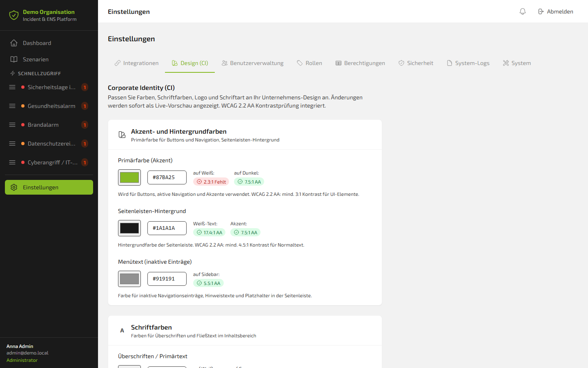Click the menu handle beside Brandalarm
The height and width of the screenshot is (368, 588).
point(12,125)
